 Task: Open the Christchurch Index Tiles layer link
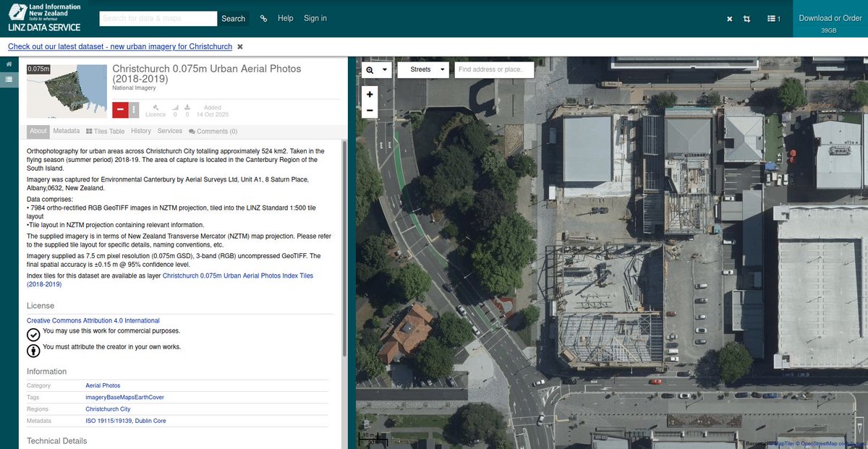170,281
